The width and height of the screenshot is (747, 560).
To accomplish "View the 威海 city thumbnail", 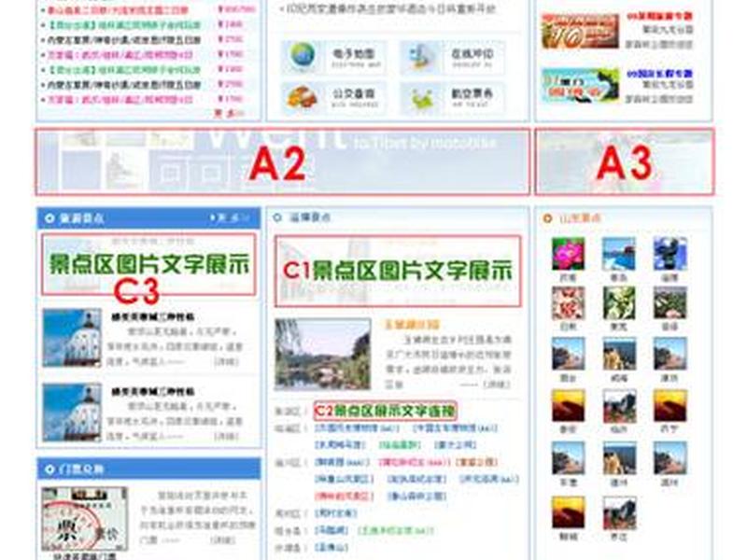I will tap(619, 354).
